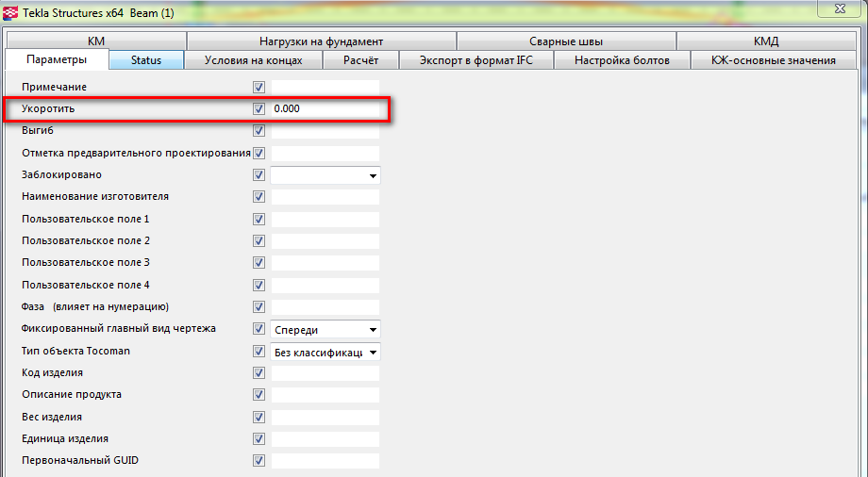The image size is (868, 477).
Task: Toggle the Примечание checkbox
Action: [x=259, y=88]
